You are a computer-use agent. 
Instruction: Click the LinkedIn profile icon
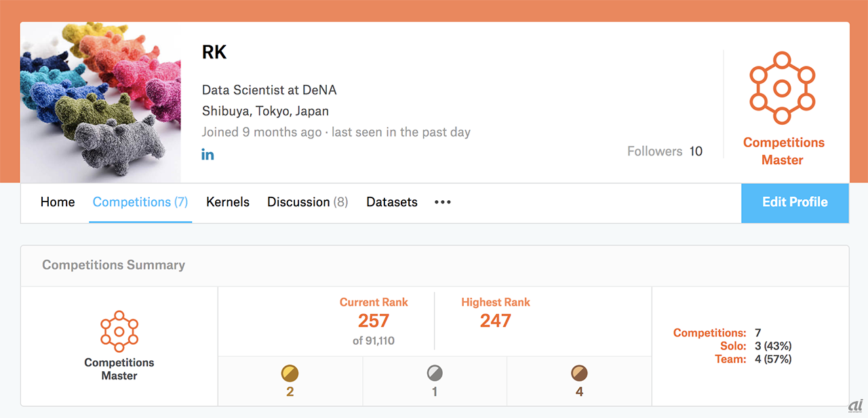208,155
